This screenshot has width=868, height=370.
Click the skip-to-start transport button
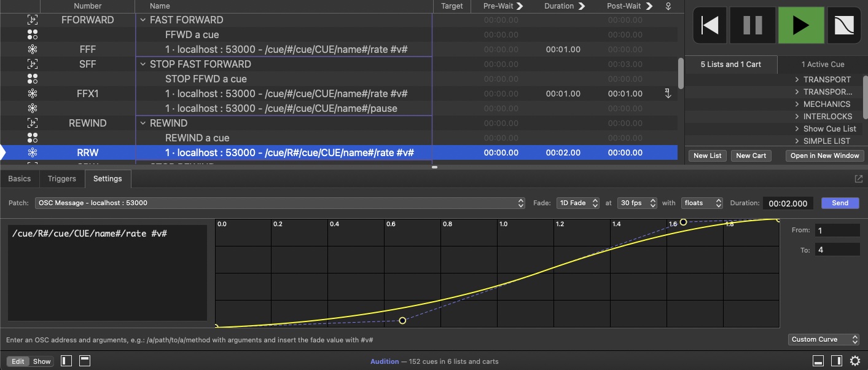pyautogui.click(x=710, y=25)
